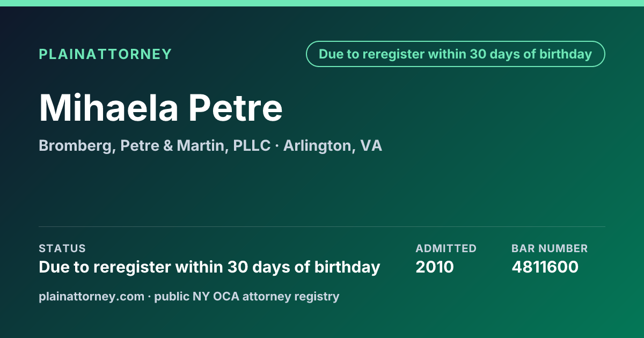
Task: Click the public NY OCA attorney registry text
Action: [247, 297]
